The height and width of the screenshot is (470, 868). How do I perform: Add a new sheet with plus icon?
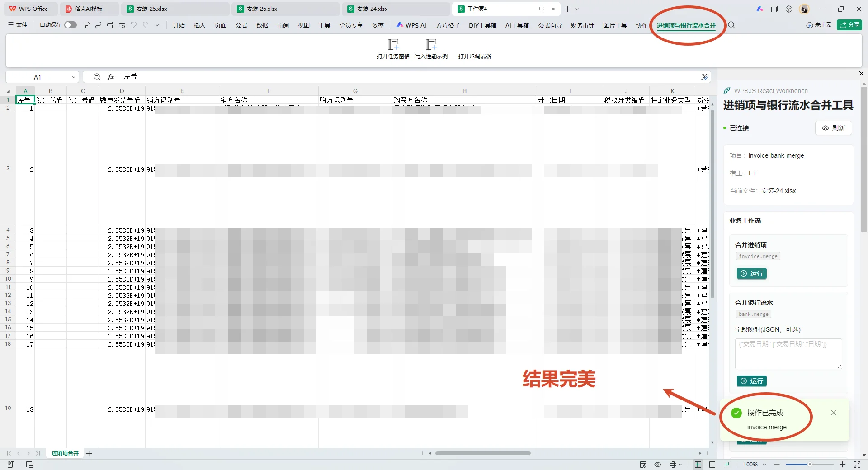89,453
